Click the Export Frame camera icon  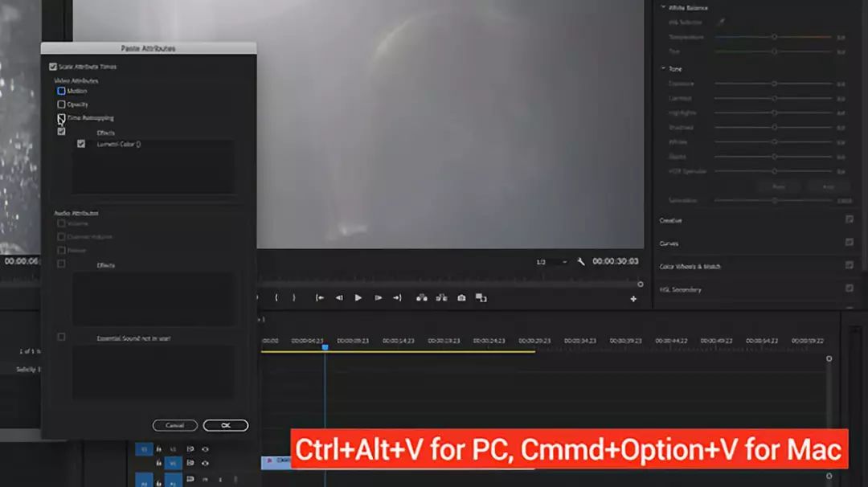[x=461, y=297]
